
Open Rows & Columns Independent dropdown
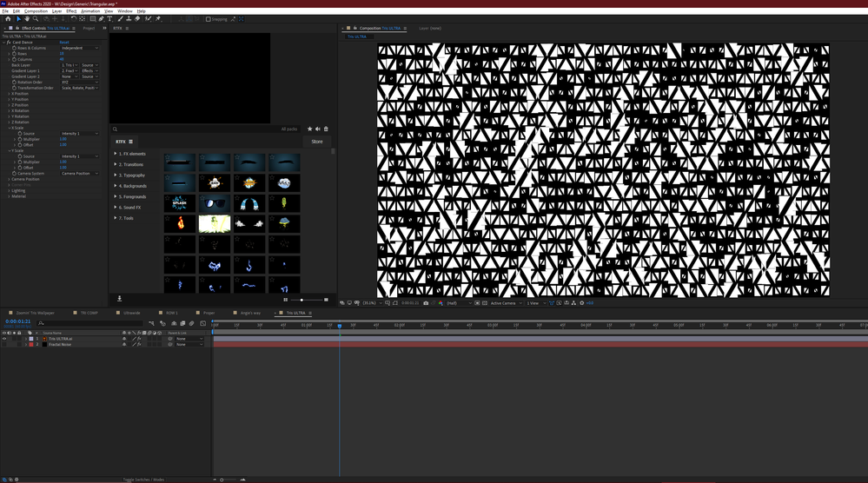80,48
